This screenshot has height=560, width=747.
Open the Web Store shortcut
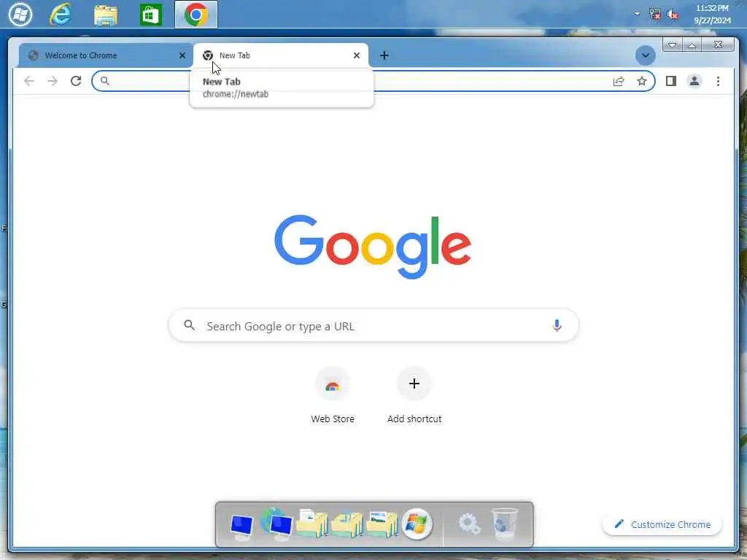pos(333,384)
